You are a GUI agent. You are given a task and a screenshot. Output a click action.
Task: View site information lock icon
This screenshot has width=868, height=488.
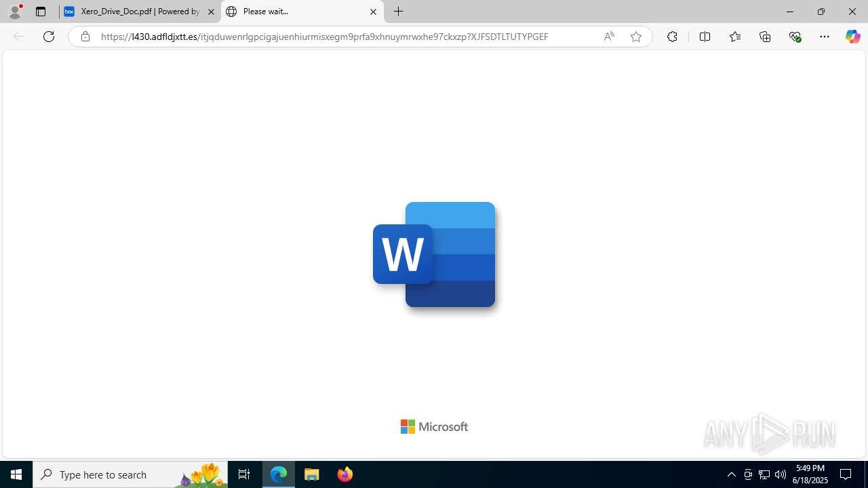[x=85, y=37]
